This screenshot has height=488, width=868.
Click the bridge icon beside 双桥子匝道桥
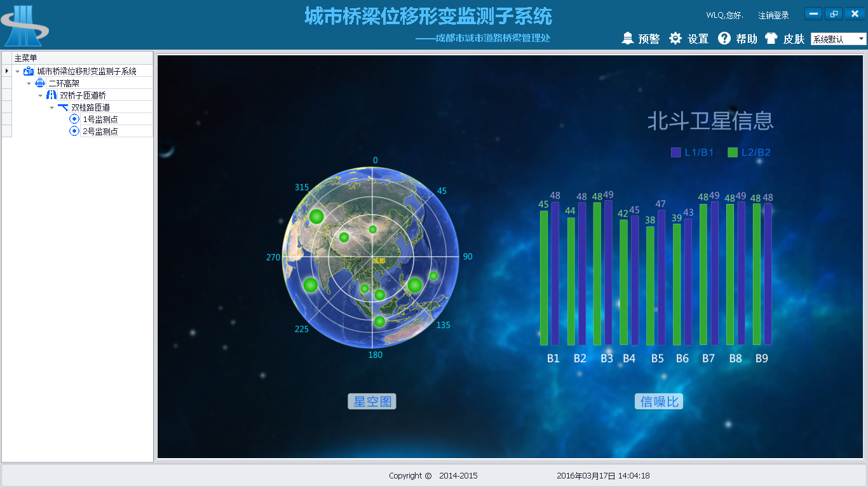click(51, 95)
